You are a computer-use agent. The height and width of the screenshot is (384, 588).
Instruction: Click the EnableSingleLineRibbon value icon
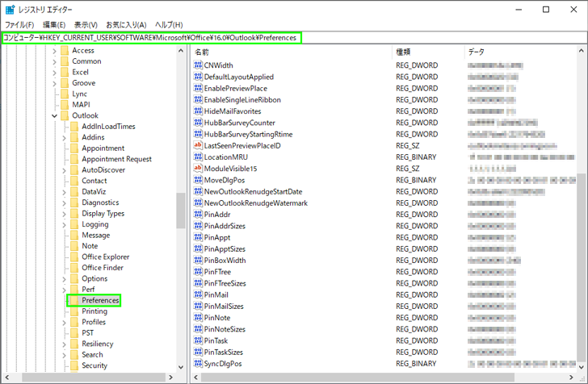(x=198, y=99)
